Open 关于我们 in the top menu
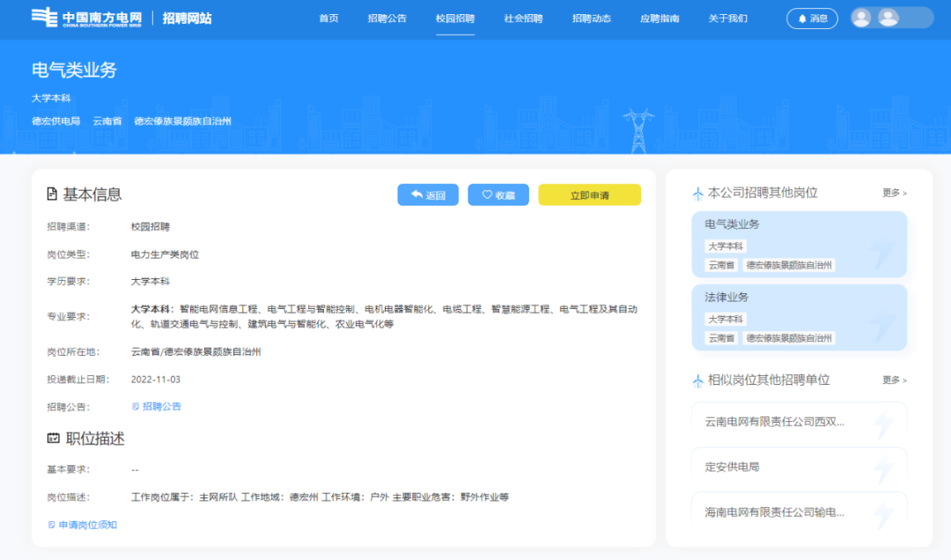 [x=727, y=18]
